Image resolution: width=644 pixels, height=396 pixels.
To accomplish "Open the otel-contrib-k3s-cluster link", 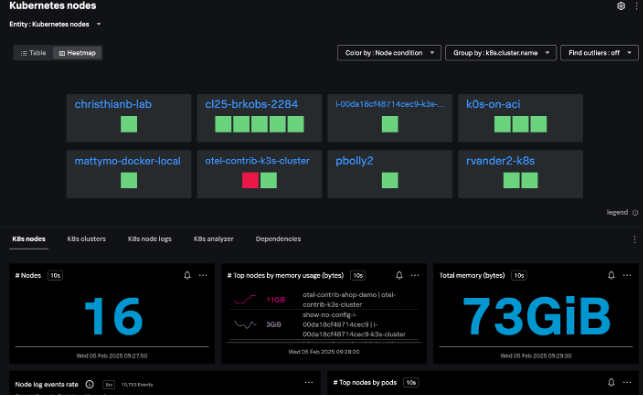I will coord(257,161).
